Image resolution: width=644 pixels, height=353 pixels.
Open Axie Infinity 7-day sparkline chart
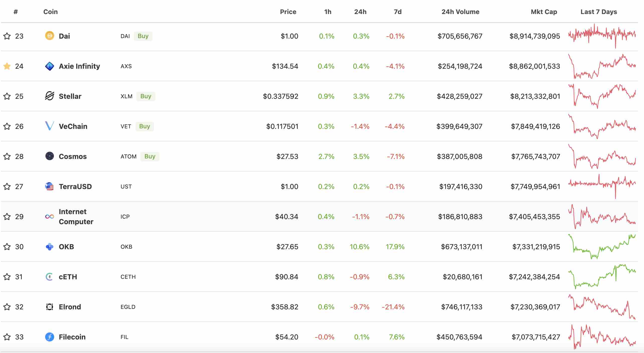pyautogui.click(x=602, y=66)
